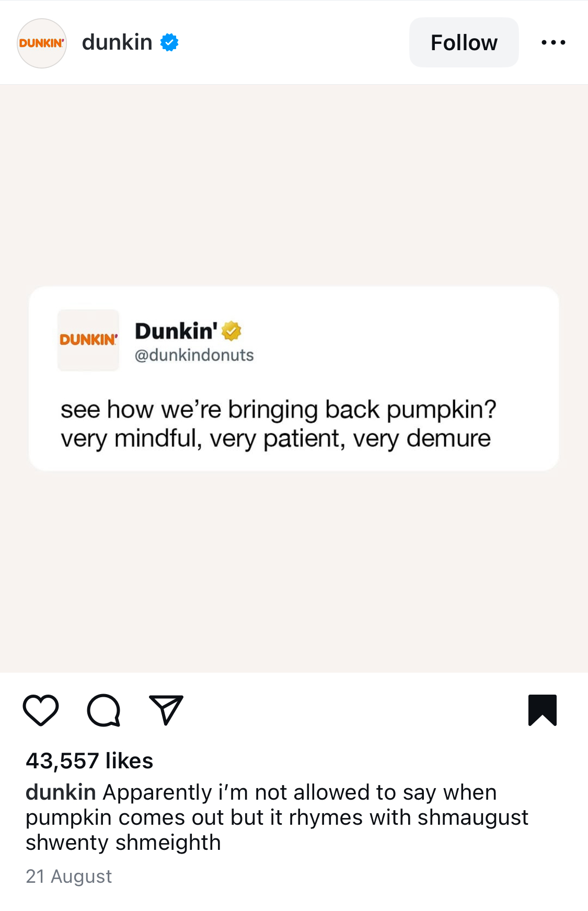Tap dunkin username in the caption
588x911 pixels.
[61, 792]
